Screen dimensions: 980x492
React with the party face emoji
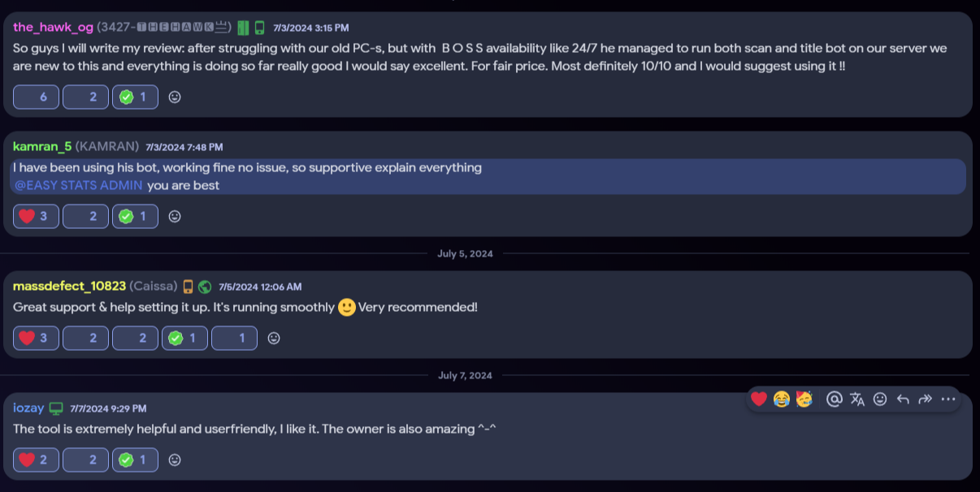(x=804, y=399)
